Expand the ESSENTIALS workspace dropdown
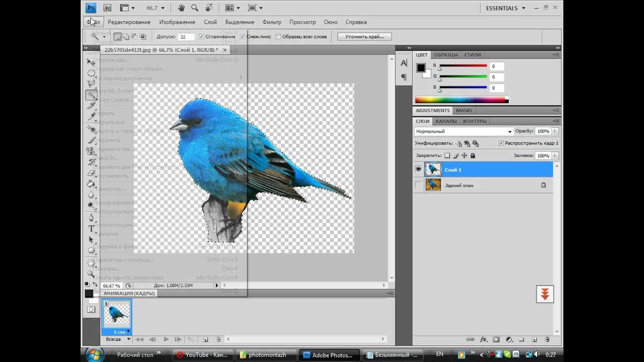Screen dimensions: 644x362 523,8
